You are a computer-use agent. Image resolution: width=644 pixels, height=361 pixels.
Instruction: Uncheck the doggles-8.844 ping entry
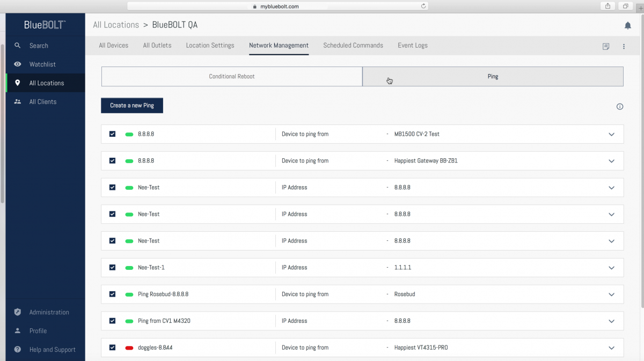112,348
